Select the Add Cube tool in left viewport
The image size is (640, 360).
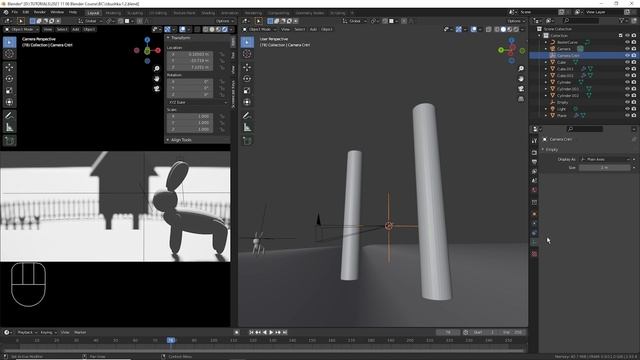[9, 141]
